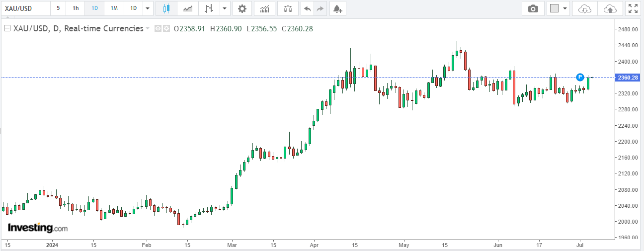Select the 1M interval
This screenshot has width=644, height=251.
114,8
